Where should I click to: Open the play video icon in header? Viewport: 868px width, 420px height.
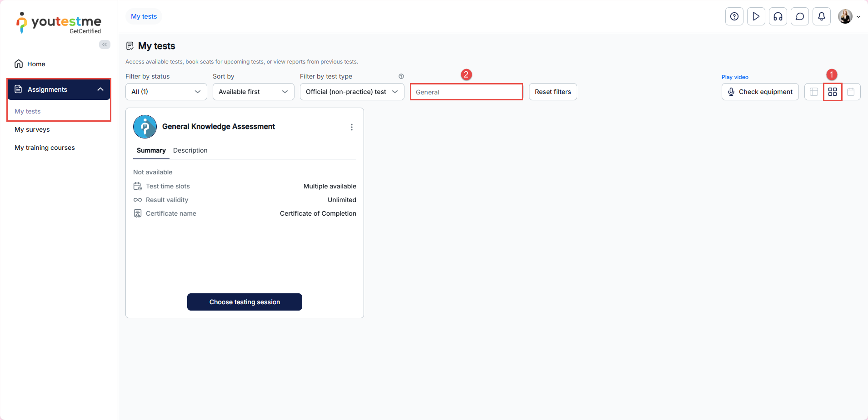pyautogui.click(x=756, y=17)
